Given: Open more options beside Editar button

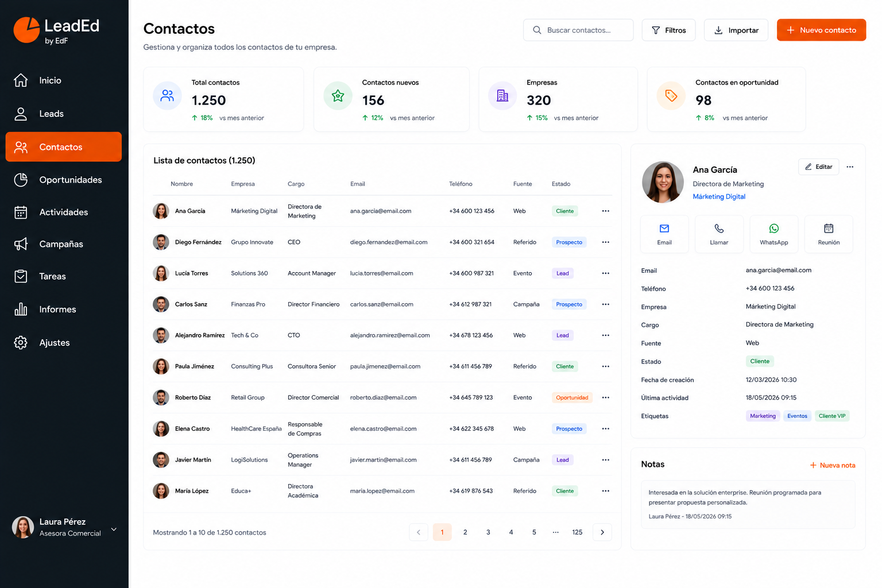Looking at the screenshot, I should tap(850, 167).
